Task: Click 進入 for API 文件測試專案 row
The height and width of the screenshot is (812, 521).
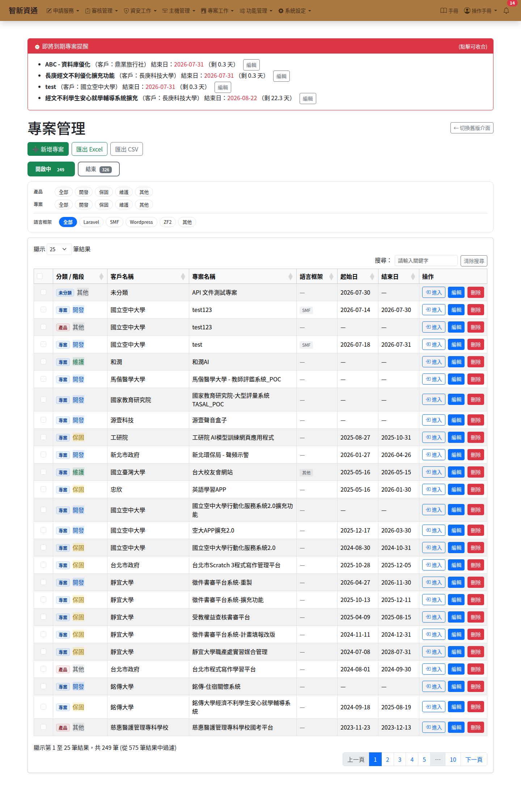Action: coord(433,292)
